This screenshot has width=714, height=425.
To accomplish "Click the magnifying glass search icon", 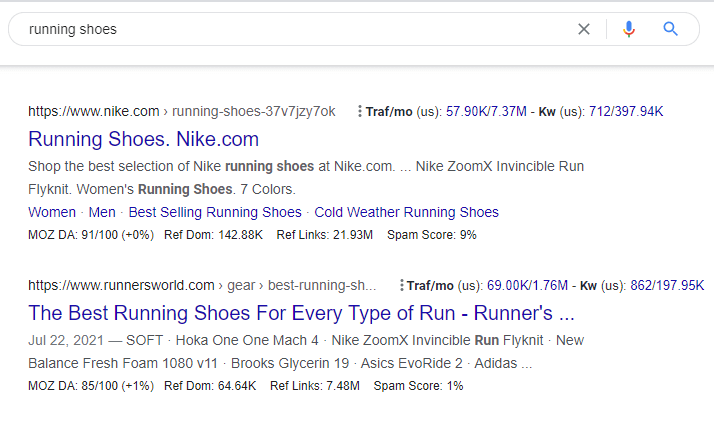I will pos(671,29).
